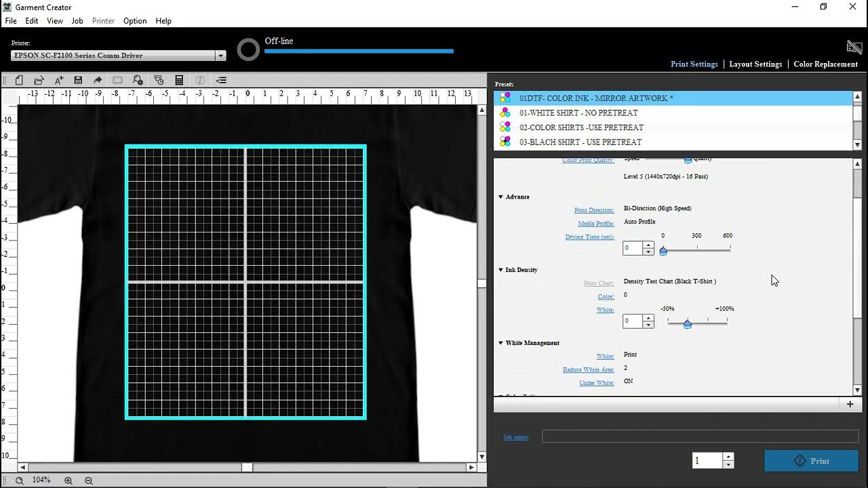Click the zoom-to-fit magnifier in the status bar
The image size is (868, 488).
[20, 481]
